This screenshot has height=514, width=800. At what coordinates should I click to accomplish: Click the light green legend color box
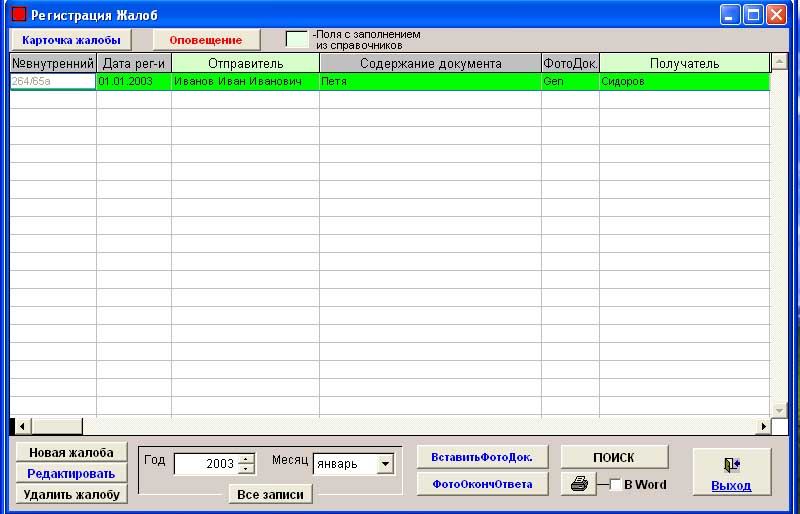tap(296, 39)
